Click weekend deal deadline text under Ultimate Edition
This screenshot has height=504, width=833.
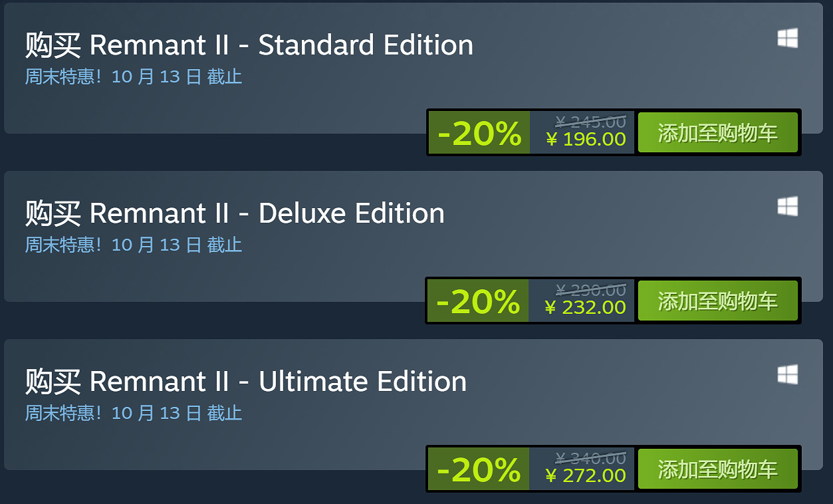click(134, 413)
